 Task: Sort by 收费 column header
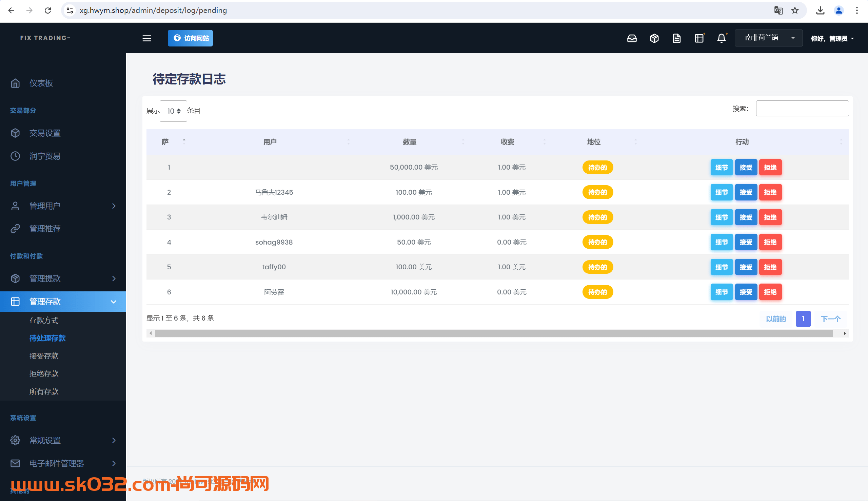coord(507,142)
